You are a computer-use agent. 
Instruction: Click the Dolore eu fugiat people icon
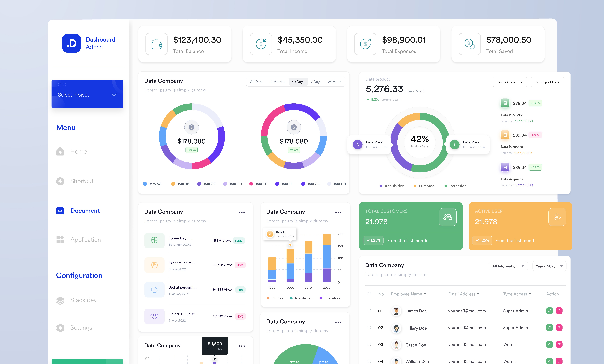tap(154, 316)
